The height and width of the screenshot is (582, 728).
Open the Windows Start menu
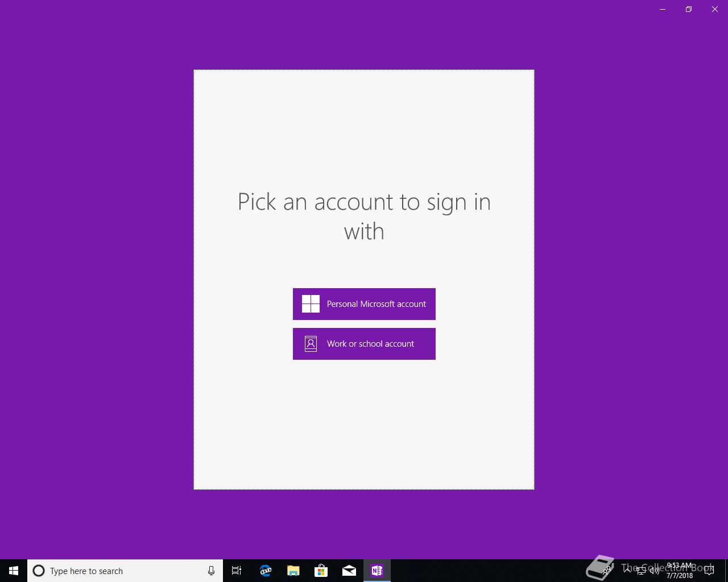coord(14,571)
